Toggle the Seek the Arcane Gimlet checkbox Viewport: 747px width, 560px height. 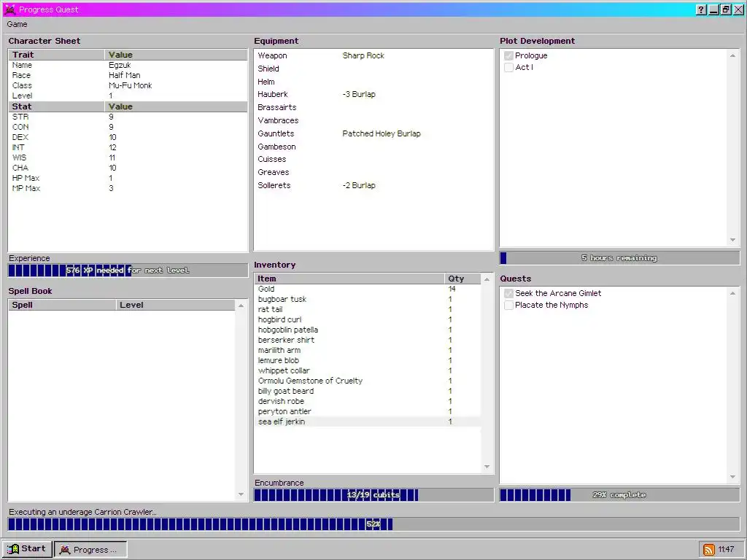tap(508, 293)
